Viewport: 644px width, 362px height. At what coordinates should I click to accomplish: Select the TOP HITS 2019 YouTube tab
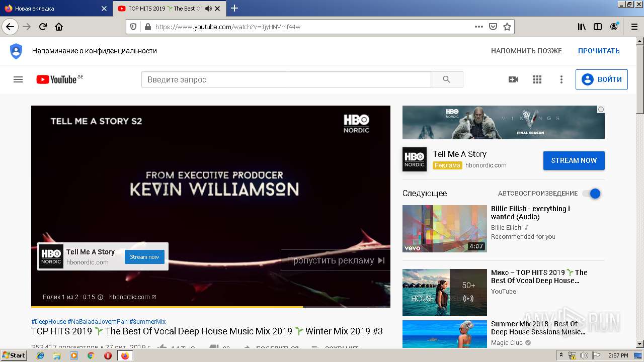(169, 9)
